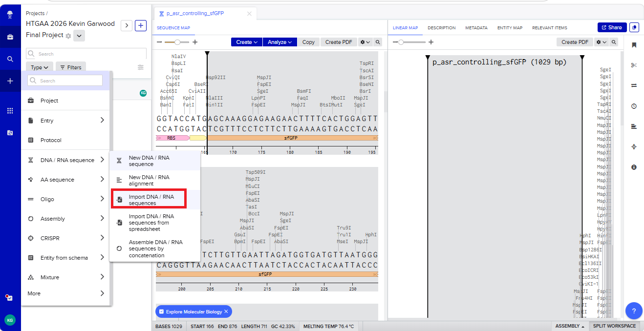Zoom out the sequence map
The width and height of the screenshot is (644, 331).
(x=159, y=42)
